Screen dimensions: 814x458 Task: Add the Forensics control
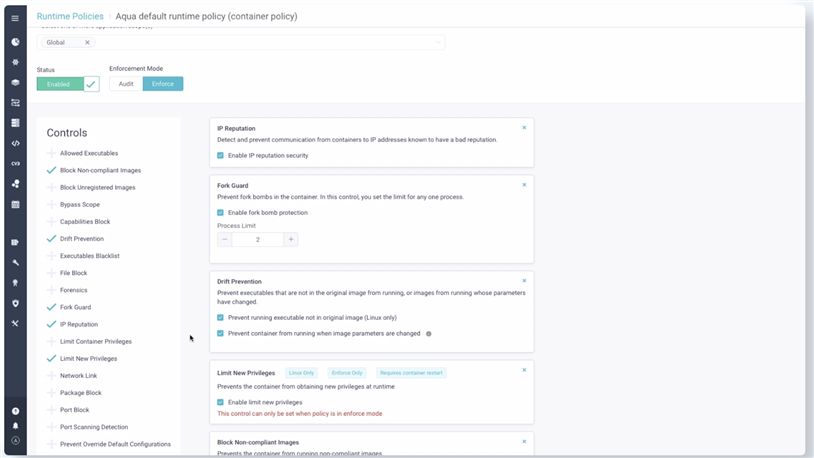[x=51, y=290]
